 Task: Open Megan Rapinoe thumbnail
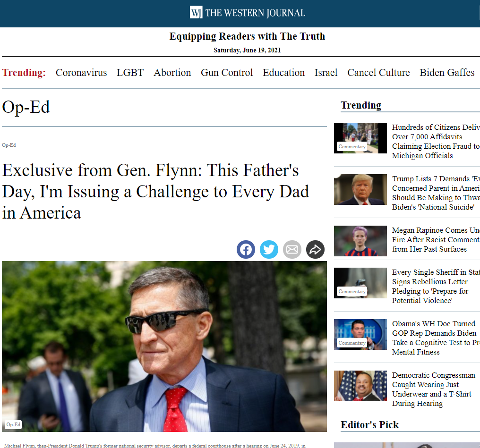click(360, 241)
